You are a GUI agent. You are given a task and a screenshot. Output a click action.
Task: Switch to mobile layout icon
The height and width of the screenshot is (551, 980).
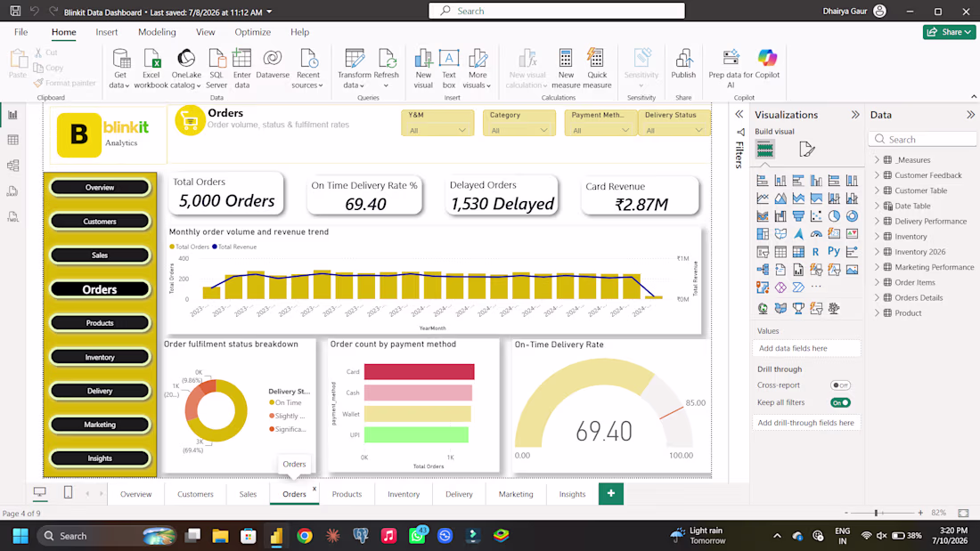pyautogui.click(x=68, y=493)
